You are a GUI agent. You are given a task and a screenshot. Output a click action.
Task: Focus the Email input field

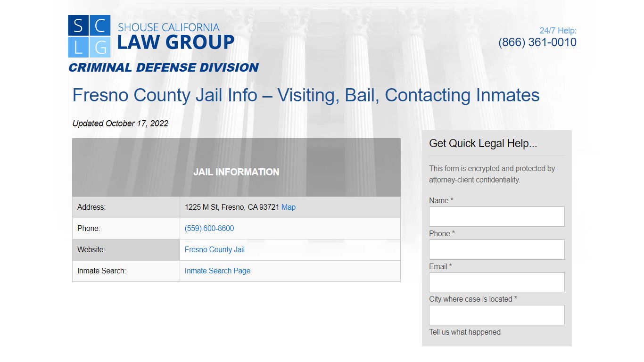[496, 282]
